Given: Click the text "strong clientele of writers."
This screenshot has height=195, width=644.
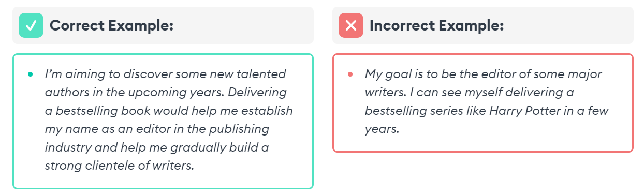Looking at the screenshot, I should click(119, 166).
